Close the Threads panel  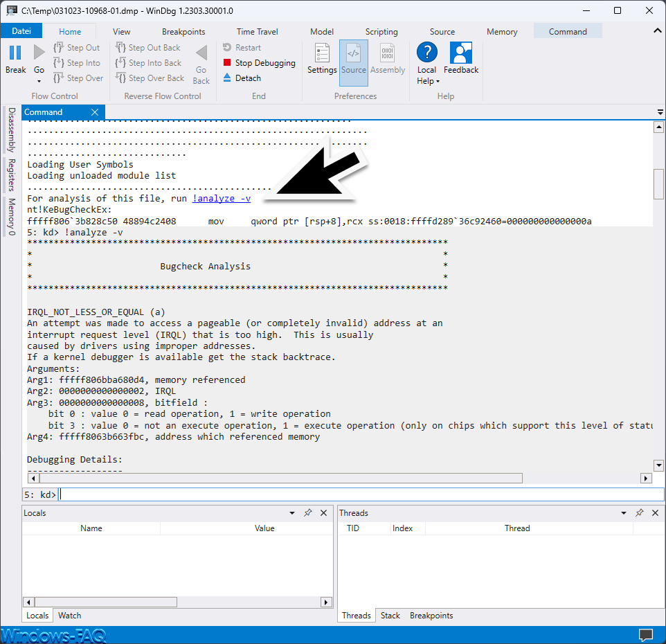click(656, 512)
